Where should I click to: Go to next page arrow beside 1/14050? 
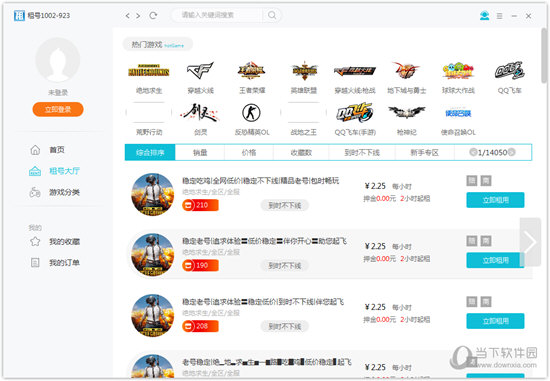click(x=511, y=152)
